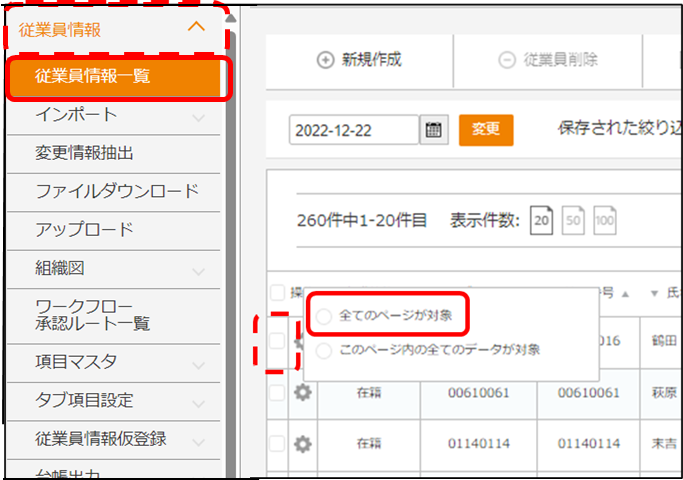Check the row checkbox for 00610061
The width and height of the screenshot is (683, 480).
(x=277, y=393)
